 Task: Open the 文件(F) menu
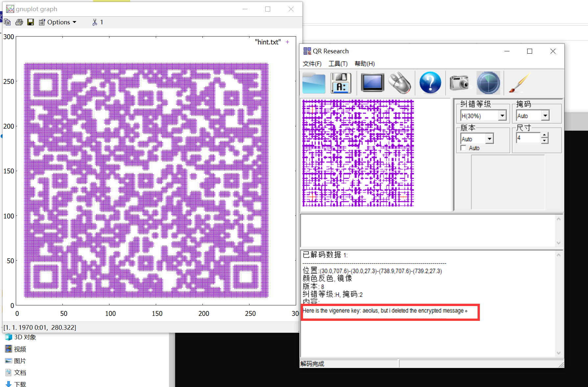pyautogui.click(x=312, y=64)
